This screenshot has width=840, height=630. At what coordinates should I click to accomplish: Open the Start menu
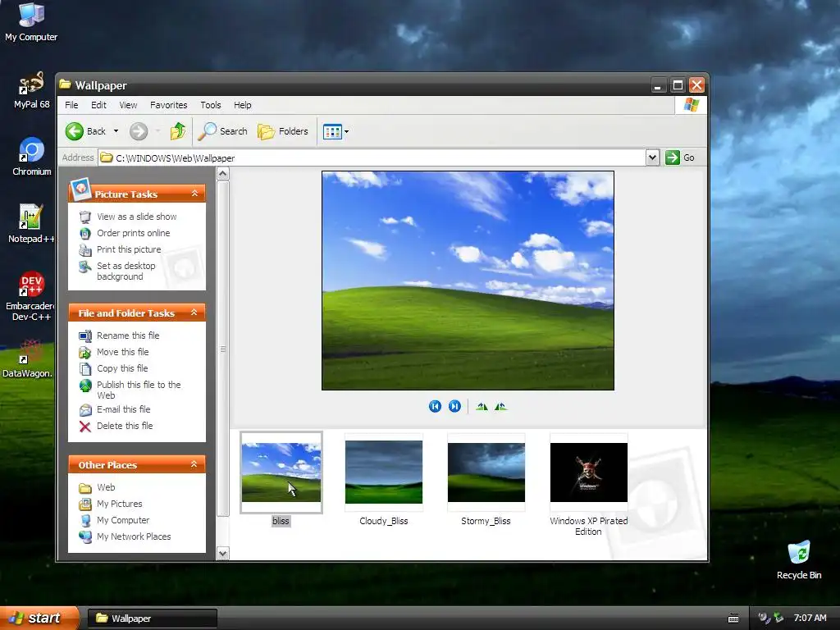coord(39,618)
